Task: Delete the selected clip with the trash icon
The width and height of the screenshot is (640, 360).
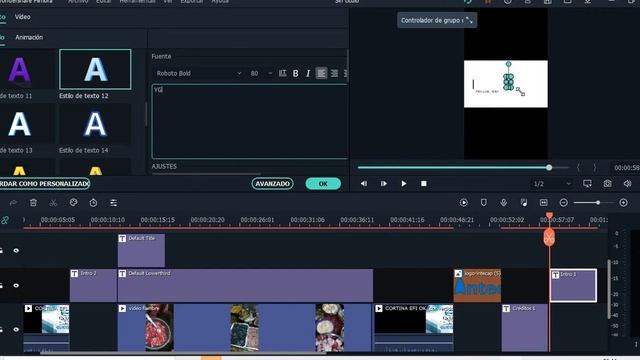Action: [33, 202]
